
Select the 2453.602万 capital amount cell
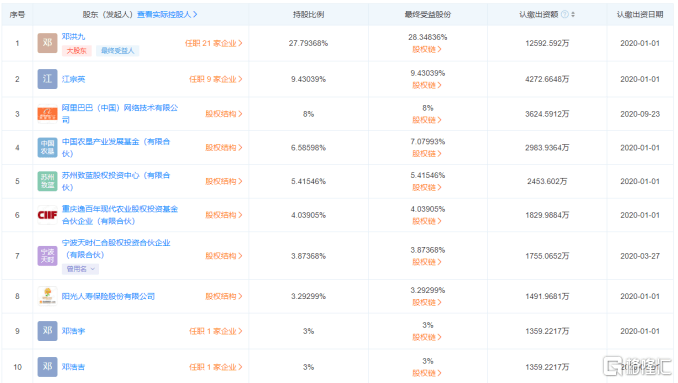coord(547,181)
